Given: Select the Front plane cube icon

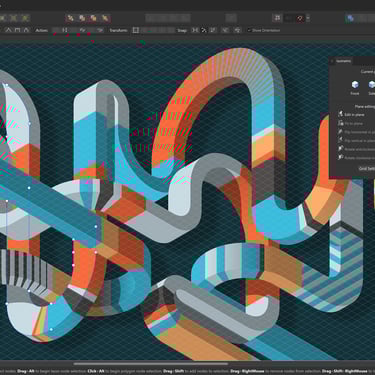Looking at the screenshot, I should coord(355,84).
